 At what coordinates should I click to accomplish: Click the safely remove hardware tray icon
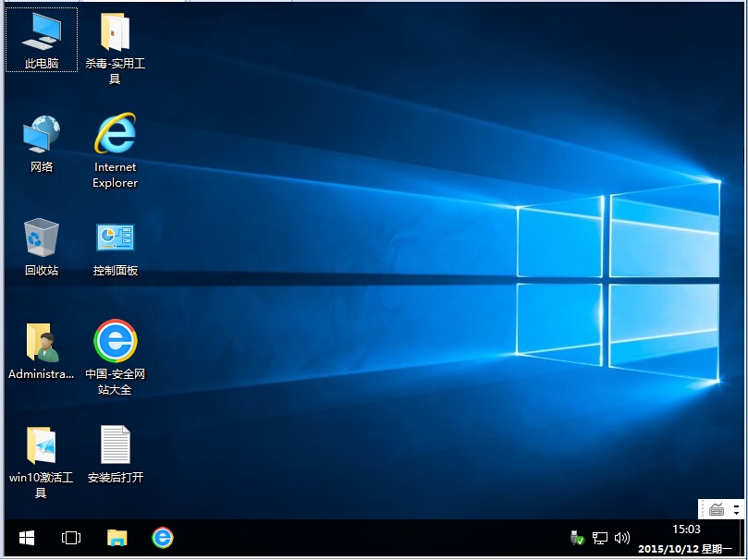pyautogui.click(x=578, y=537)
